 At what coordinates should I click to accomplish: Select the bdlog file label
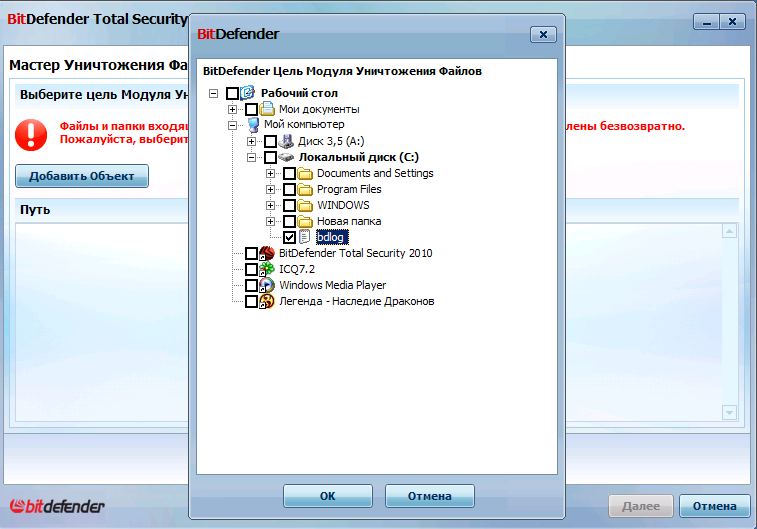coord(331,237)
